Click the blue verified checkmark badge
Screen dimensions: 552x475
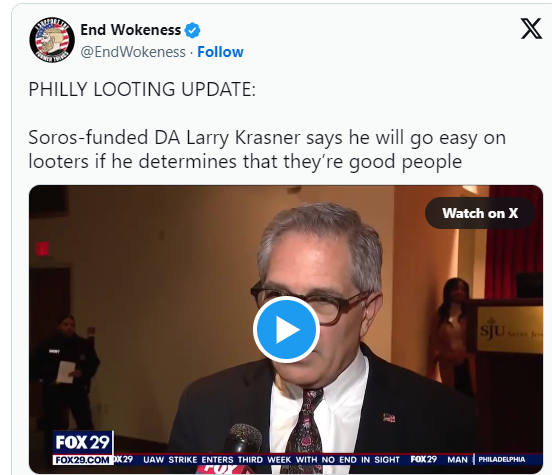point(192,30)
